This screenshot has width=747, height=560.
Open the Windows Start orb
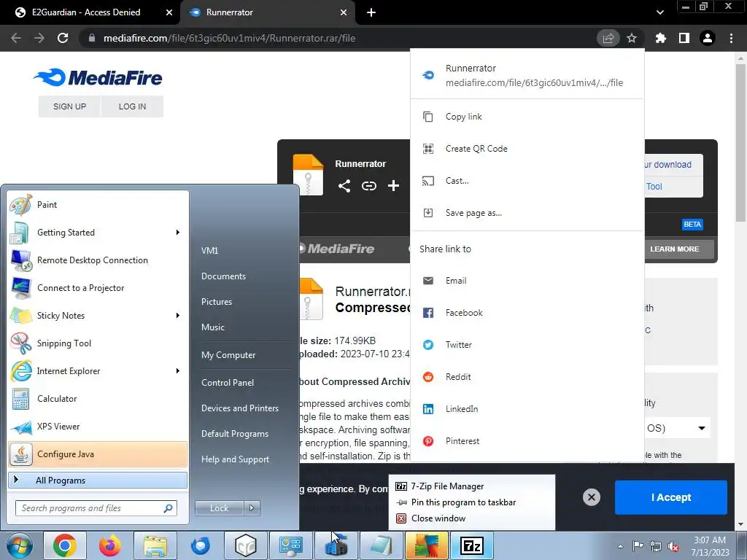coord(20,545)
